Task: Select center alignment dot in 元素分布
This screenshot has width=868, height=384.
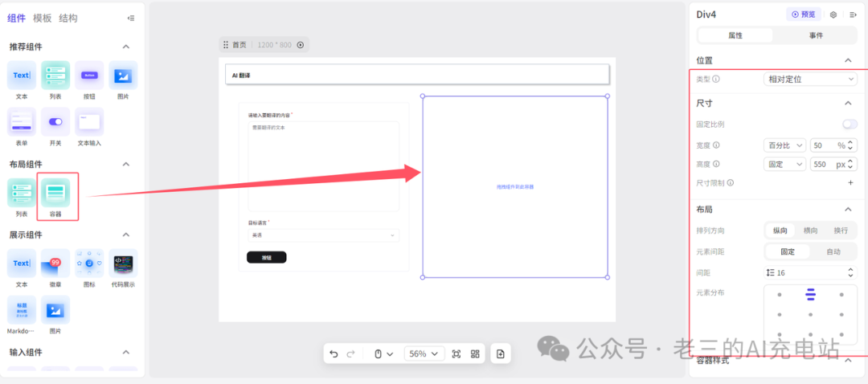Action: tap(810, 315)
